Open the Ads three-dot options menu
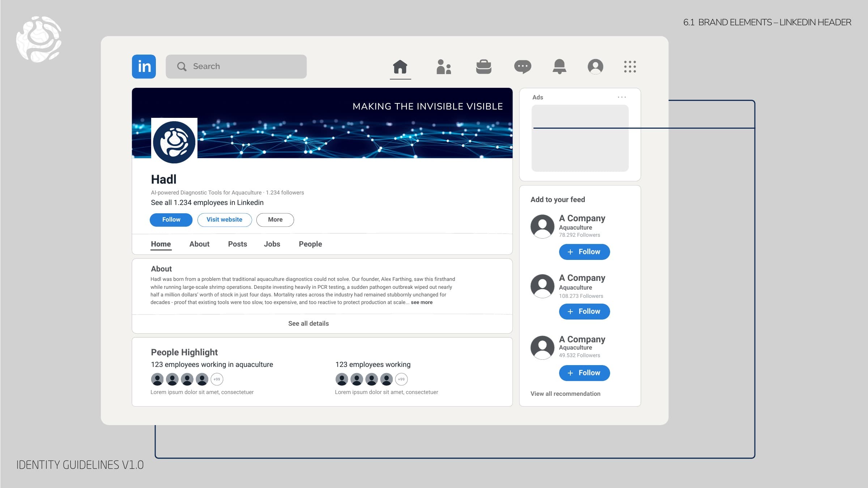This screenshot has height=488, width=868. 622,97
